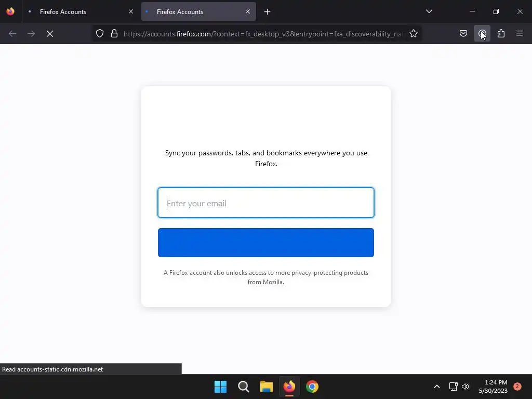This screenshot has height=399, width=532.
Task: Open the tracking protection shield panel
Action: point(99,34)
